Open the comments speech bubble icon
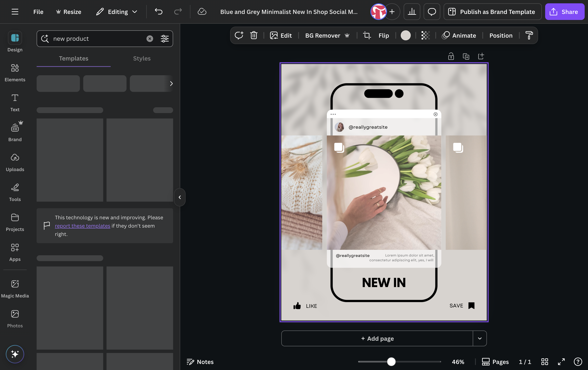The image size is (588, 370). [x=432, y=11]
